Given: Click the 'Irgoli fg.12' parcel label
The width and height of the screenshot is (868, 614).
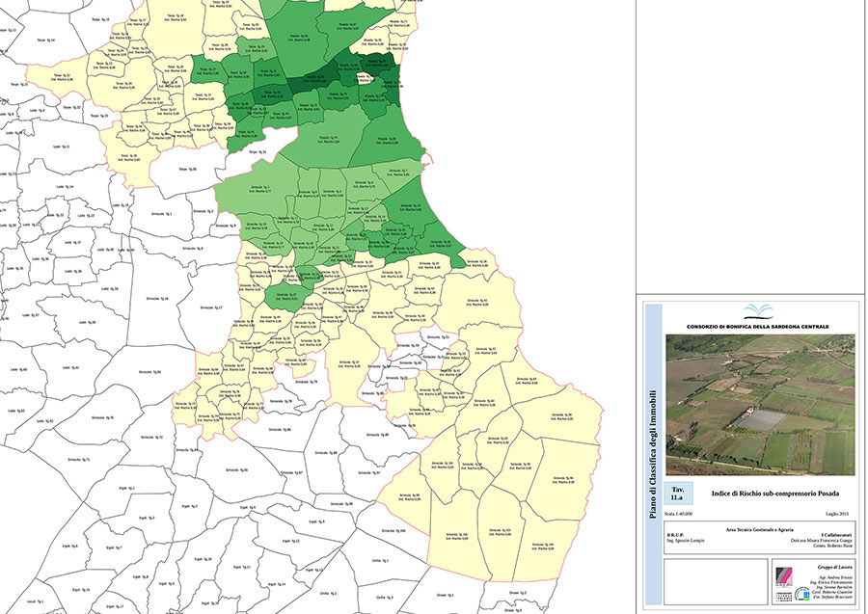Looking at the screenshot, I should click(x=290, y=541).
